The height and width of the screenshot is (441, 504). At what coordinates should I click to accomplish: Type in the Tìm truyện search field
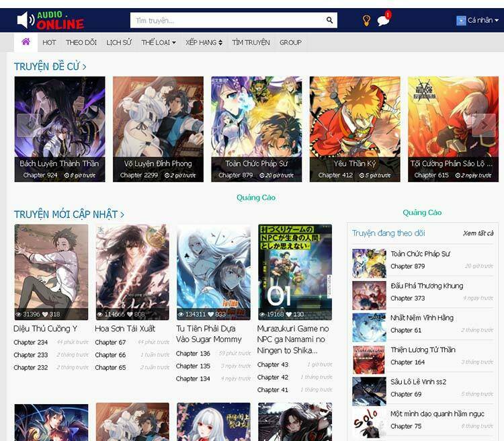228,20
